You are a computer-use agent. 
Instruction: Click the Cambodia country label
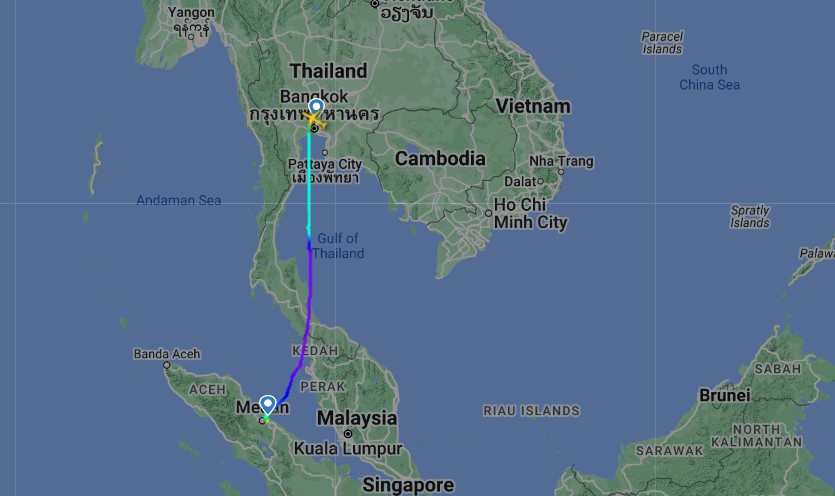tap(440, 158)
